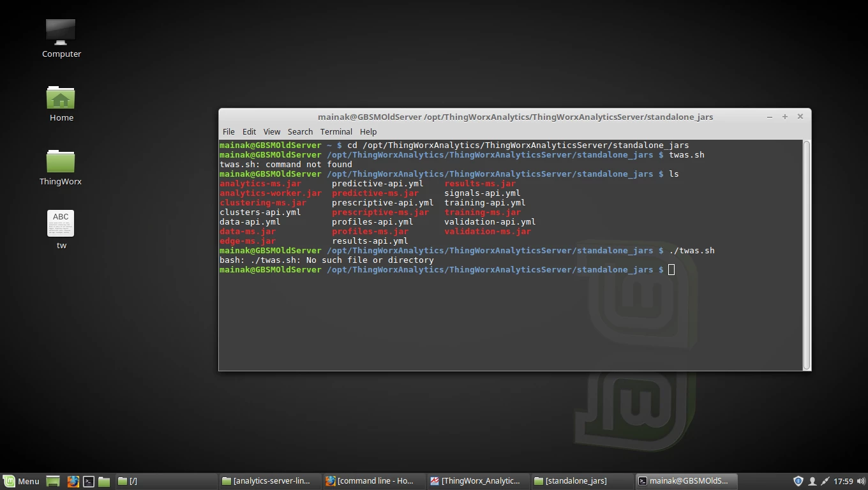868x490 pixels.
Task: Click analytics-ms.jar in the listing
Action: 260,184
